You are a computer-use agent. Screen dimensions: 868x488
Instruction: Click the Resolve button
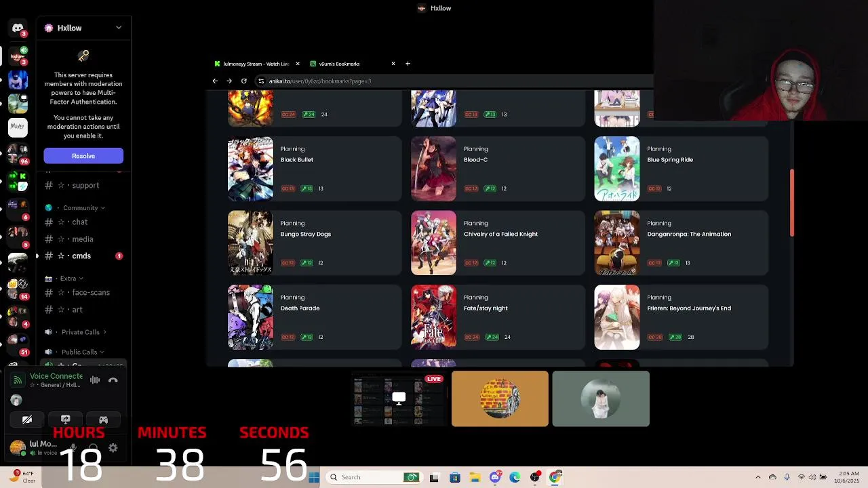[83, 156]
